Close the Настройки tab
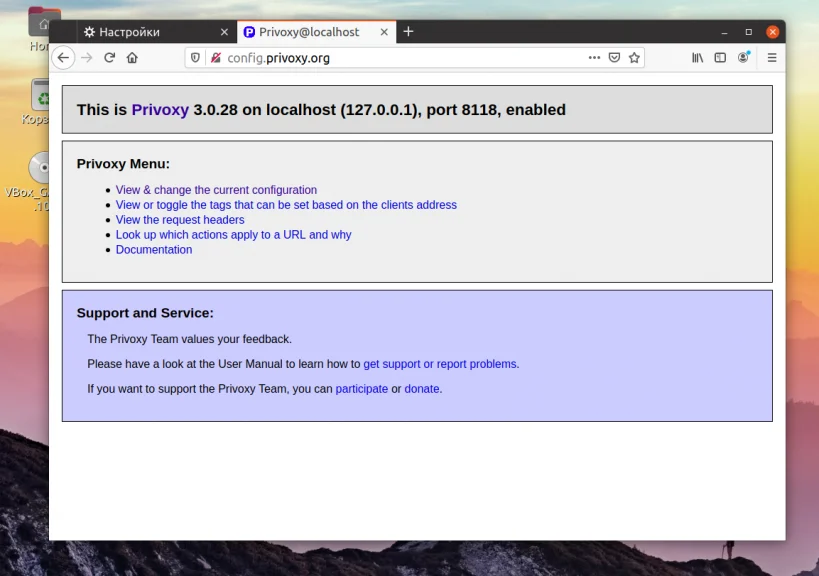The width and height of the screenshot is (819, 576). point(224,32)
